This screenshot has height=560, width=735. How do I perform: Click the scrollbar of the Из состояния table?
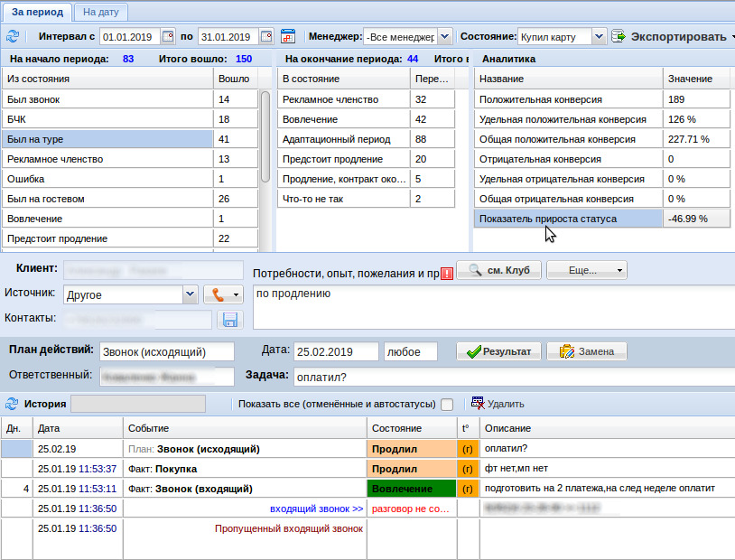pos(265,136)
